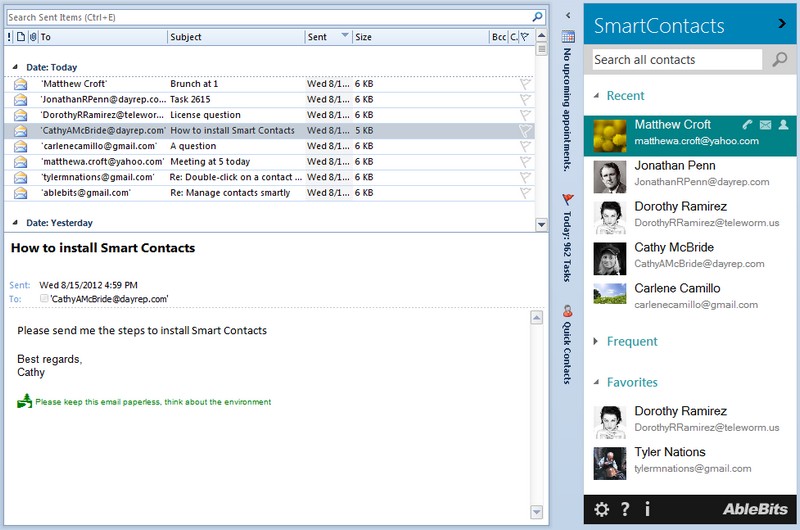
Task: Call Matthew Croft via phone icon
Action: point(747,124)
